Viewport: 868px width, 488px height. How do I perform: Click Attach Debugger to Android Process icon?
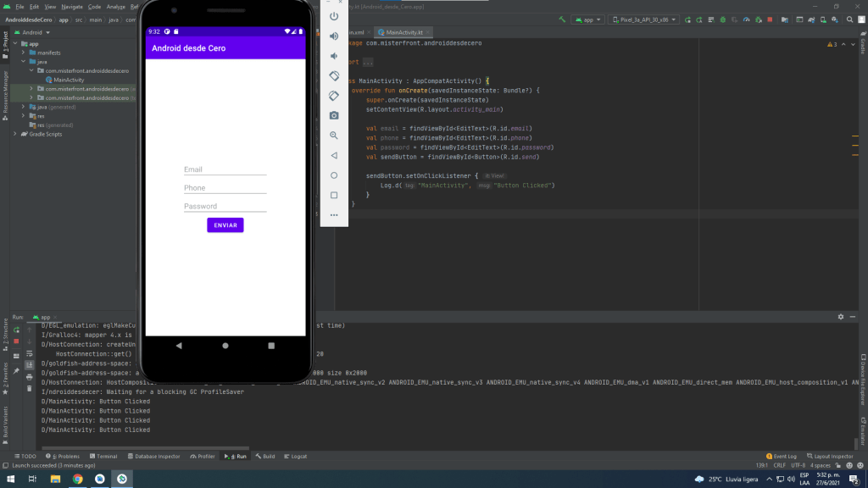[x=759, y=19]
